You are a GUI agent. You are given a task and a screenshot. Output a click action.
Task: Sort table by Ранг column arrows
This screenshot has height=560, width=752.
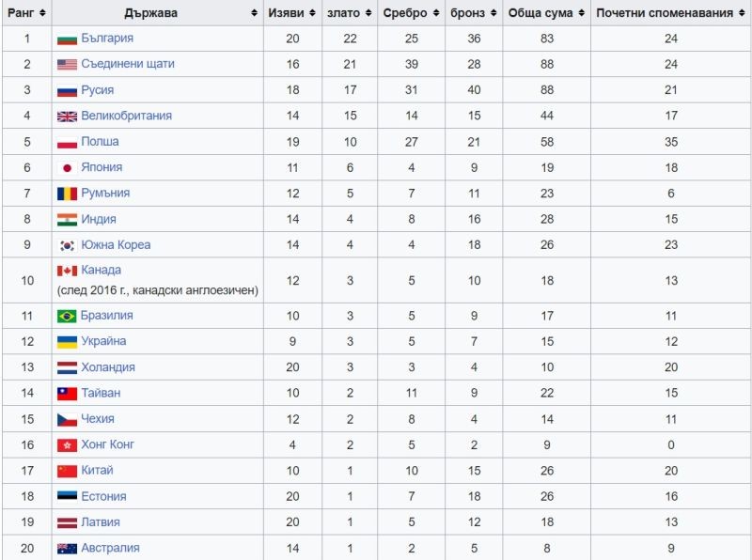pos(42,13)
